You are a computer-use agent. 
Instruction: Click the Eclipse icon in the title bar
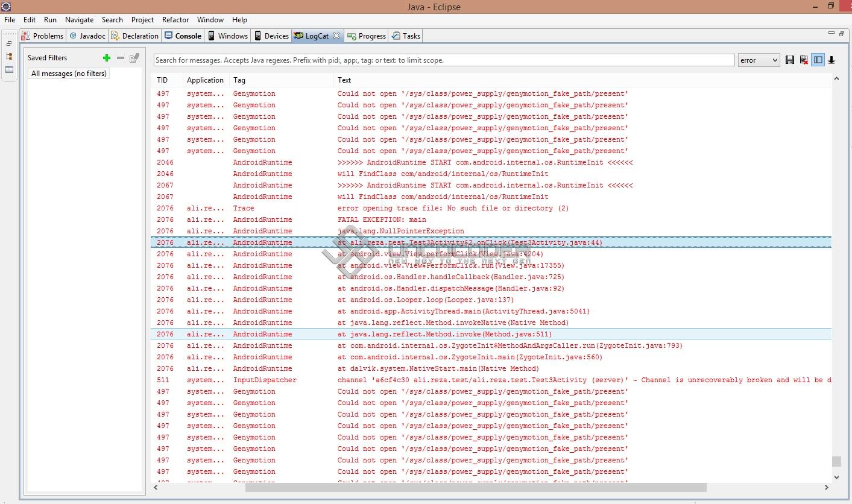[6, 7]
